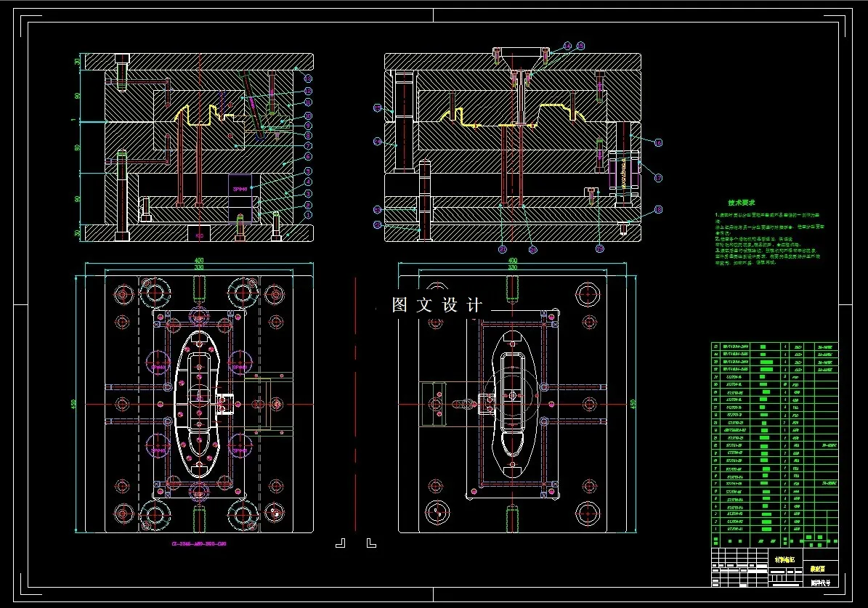Select the 450 height dimension beside right plan view
This screenshot has height=608, width=868.
(x=633, y=404)
